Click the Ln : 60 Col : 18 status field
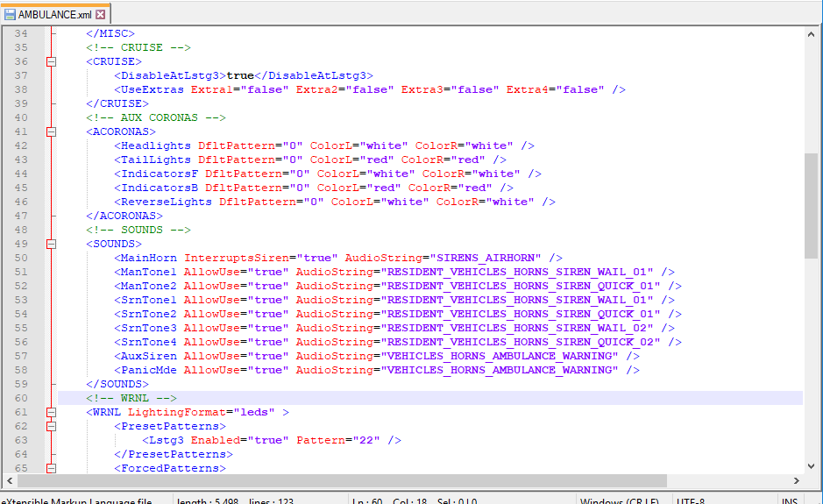Image resolution: width=823 pixels, height=504 pixels. 415,500
